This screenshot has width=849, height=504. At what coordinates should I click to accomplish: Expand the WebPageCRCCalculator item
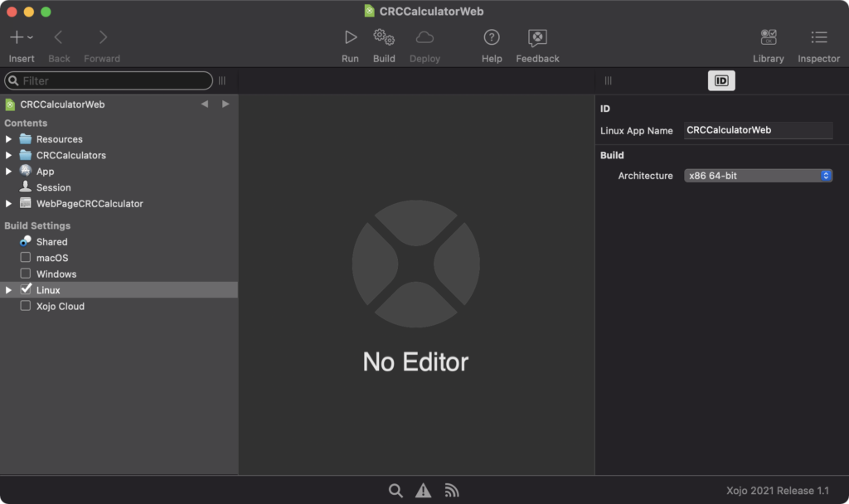point(8,204)
